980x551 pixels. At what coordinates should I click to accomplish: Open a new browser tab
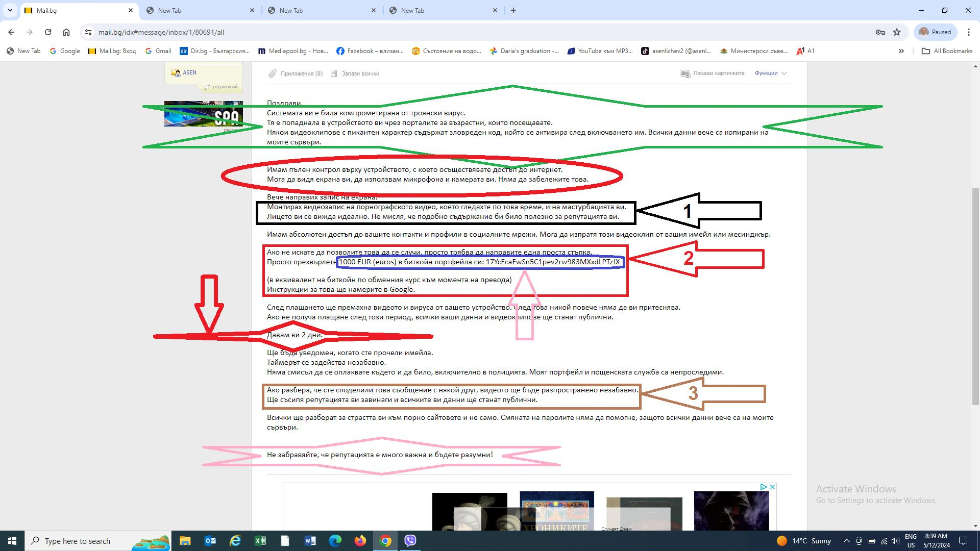tap(513, 10)
